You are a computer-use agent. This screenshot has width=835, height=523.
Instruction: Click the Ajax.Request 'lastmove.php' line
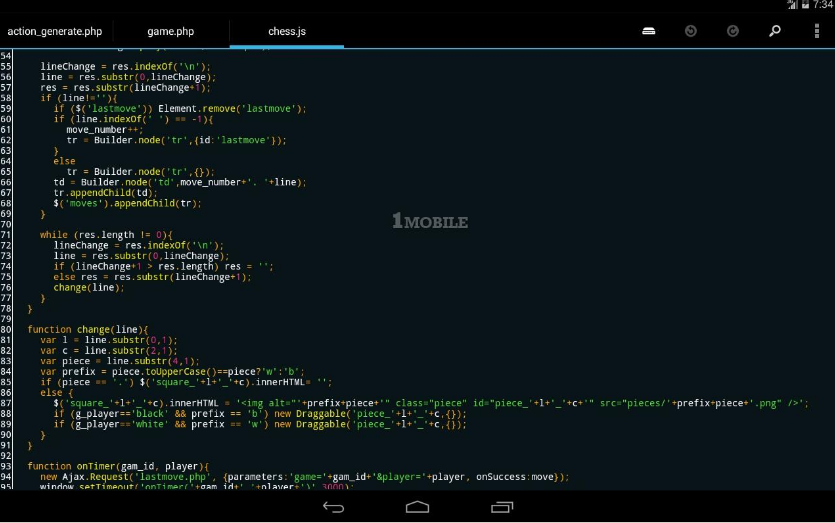click(305, 477)
